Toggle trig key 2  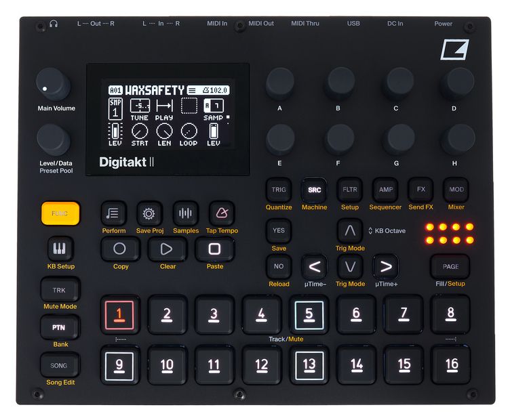coord(167,315)
